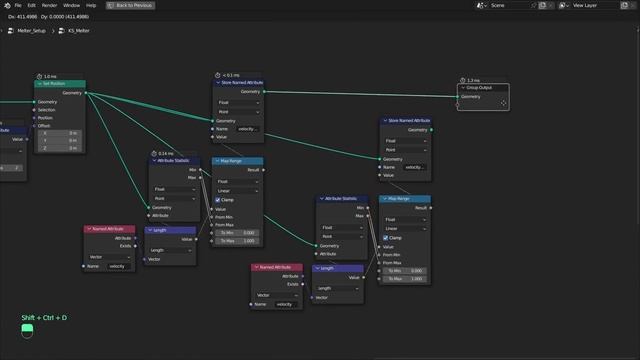Click the Selection socket on Set Position
640x360 pixels.
(x=34, y=110)
